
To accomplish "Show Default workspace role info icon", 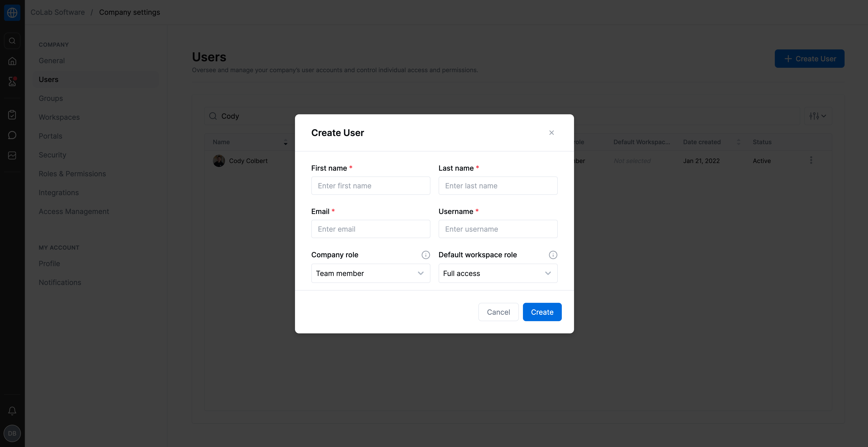I will 553,255.
